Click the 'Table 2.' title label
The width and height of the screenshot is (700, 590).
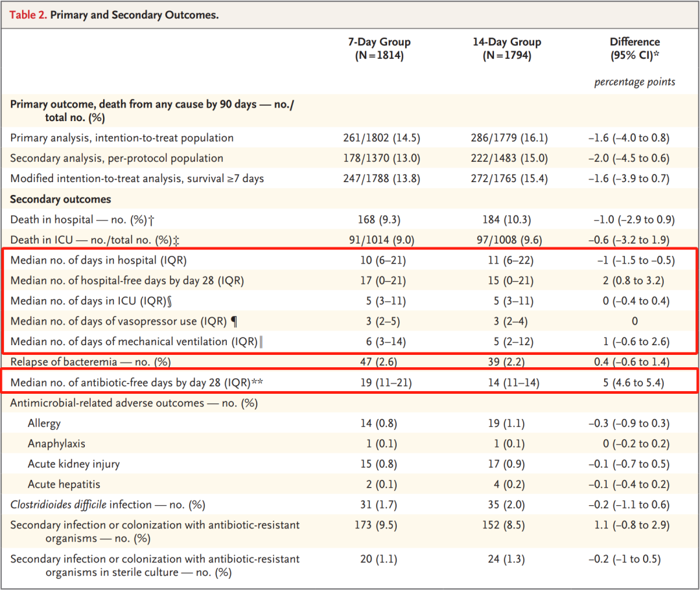click(x=28, y=15)
